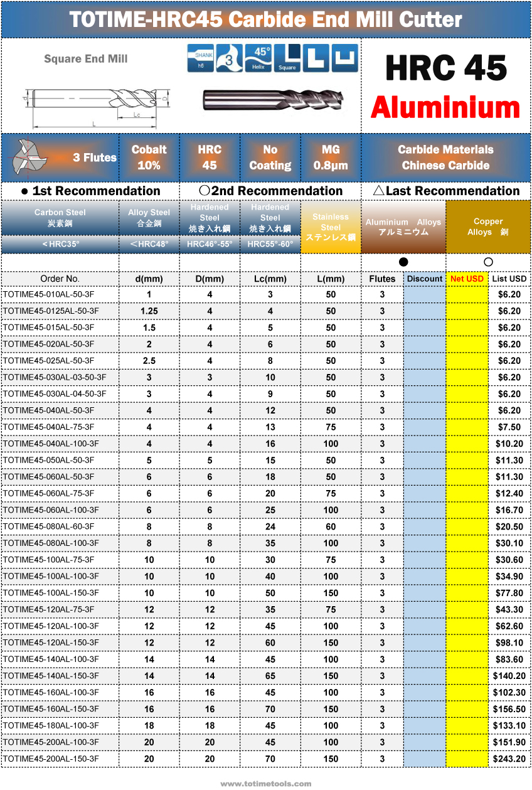The image size is (532, 790).
Task: Click the www.totimetools.com link
Action: pos(265,784)
